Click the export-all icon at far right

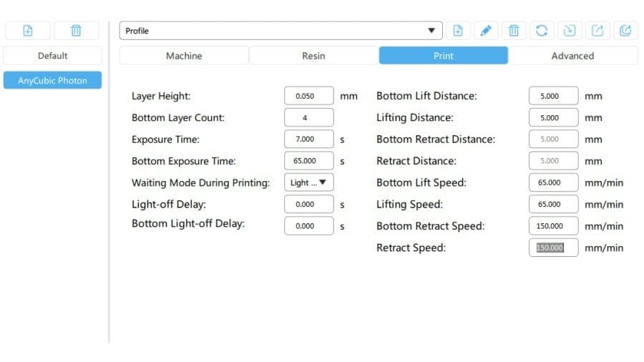(625, 30)
